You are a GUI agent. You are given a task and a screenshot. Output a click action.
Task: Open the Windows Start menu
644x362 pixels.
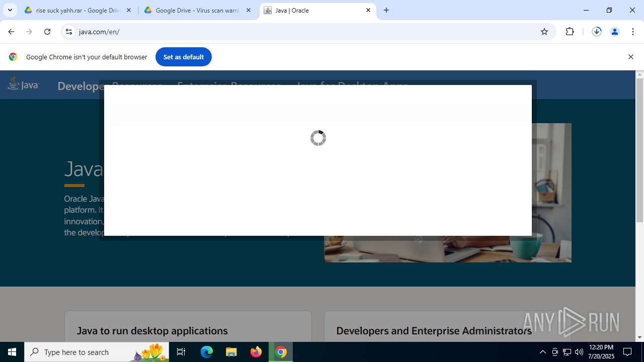click(x=12, y=352)
